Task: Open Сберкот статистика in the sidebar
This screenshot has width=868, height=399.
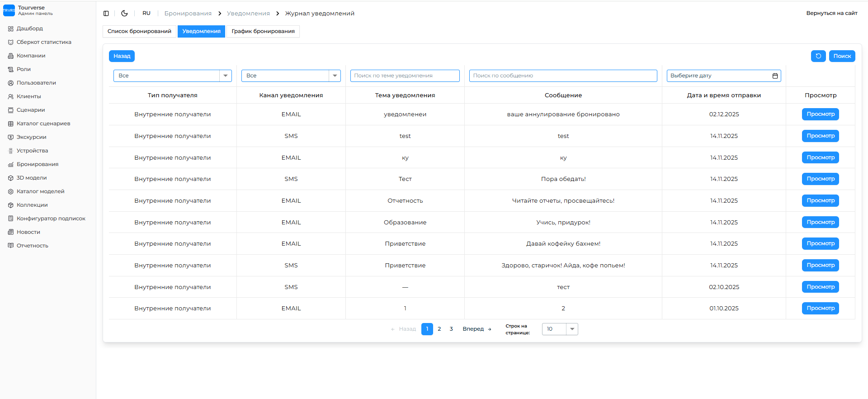Action: (44, 42)
